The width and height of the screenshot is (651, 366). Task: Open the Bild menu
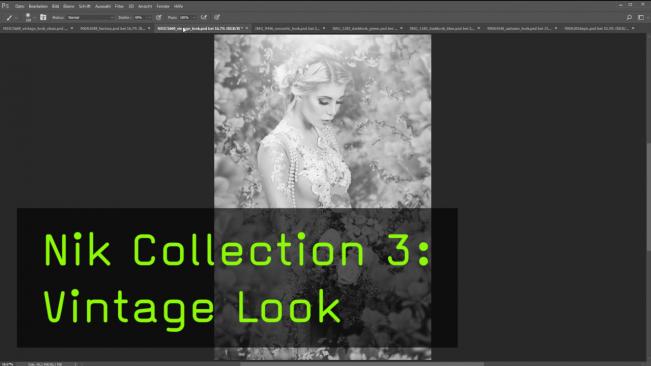[56, 6]
